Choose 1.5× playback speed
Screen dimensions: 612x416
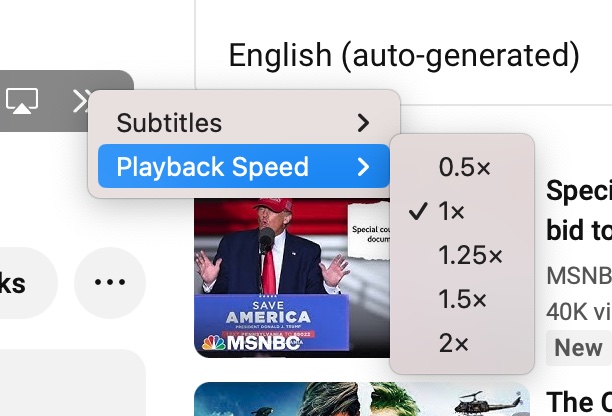pyautogui.click(x=462, y=299)
